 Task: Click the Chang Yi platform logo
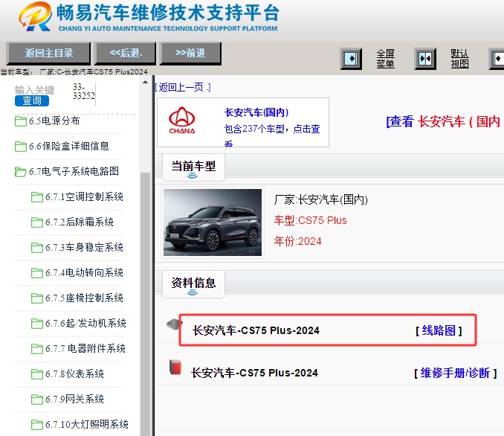click(35, 16)
